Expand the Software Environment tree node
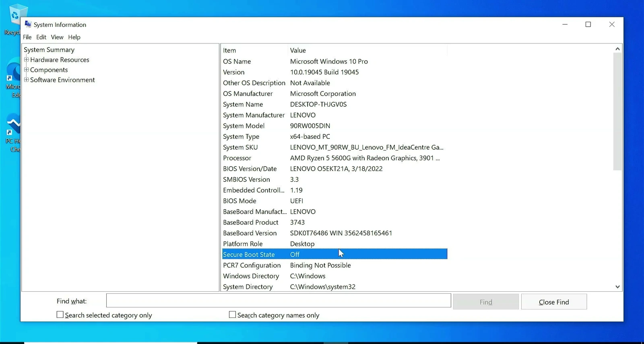The width and height of the screenshot is (644, 344). tap(26, 80)
